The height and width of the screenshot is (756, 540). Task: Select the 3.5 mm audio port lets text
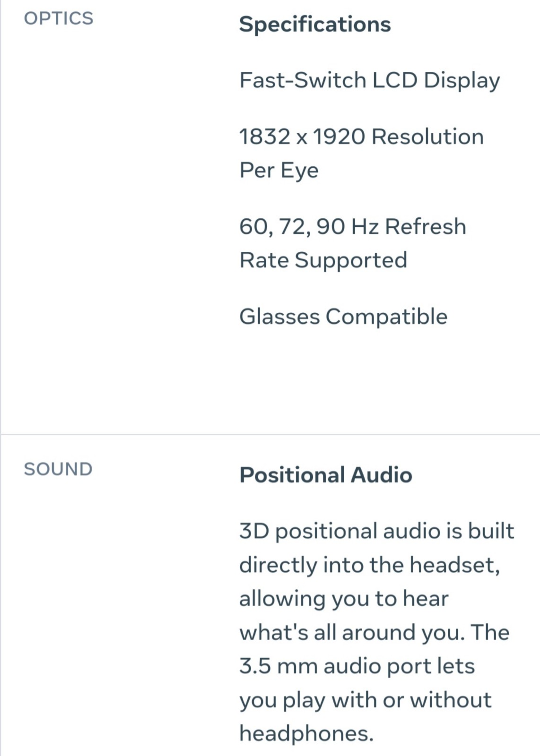click(357, 666)
